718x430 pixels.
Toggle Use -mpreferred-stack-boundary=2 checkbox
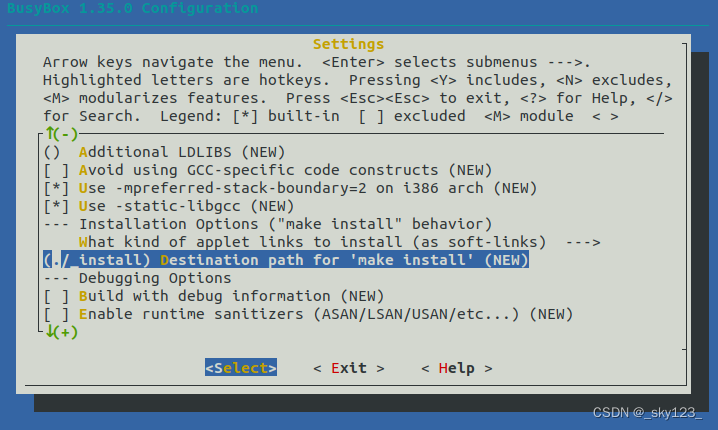coord(56,188)
